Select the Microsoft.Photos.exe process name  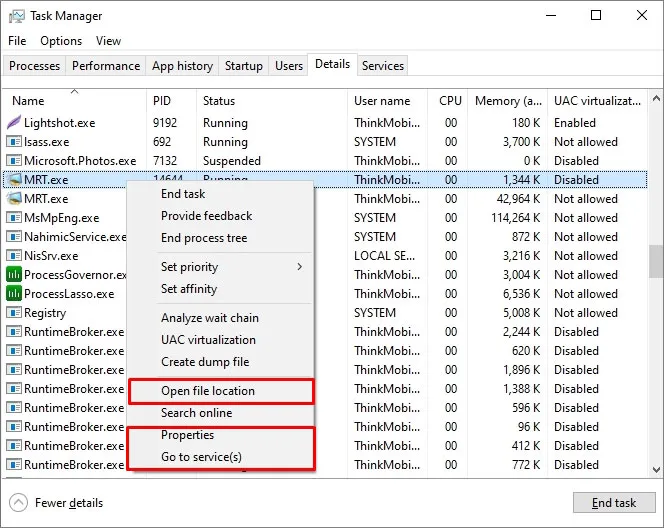[80, 160]
